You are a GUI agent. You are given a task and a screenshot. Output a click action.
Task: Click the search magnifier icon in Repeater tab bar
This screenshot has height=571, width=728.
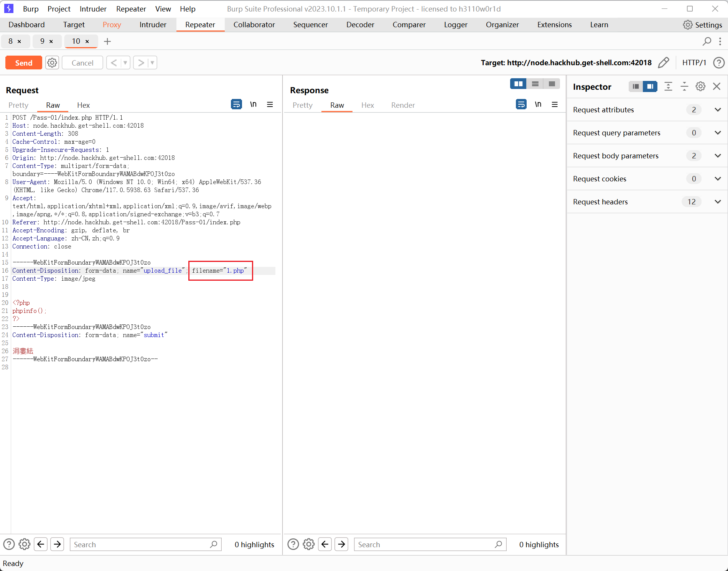(707, 41)
